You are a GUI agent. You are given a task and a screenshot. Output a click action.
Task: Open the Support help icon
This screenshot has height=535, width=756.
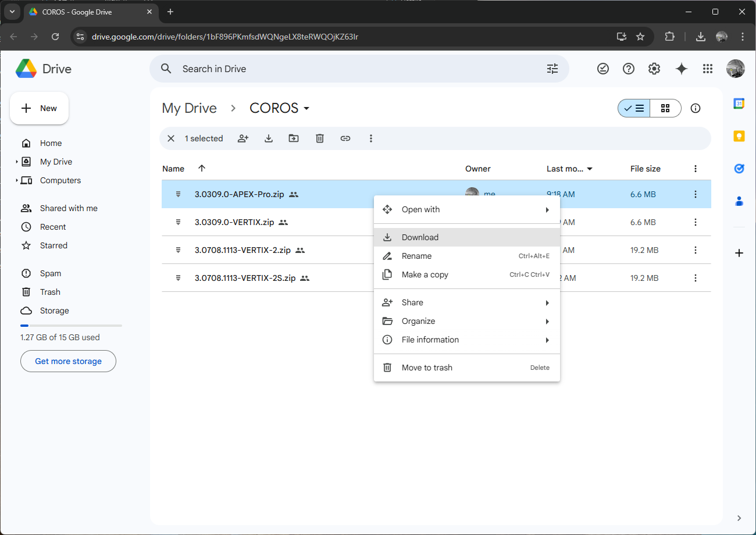(x=629, y=69)
